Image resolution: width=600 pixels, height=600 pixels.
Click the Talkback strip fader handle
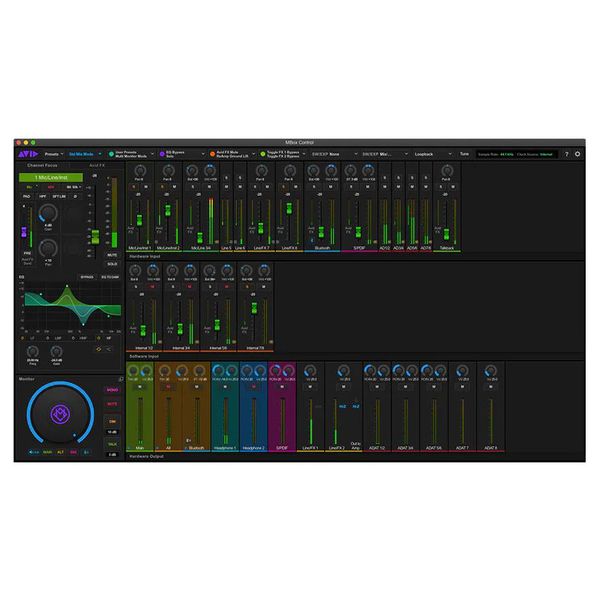446,234
